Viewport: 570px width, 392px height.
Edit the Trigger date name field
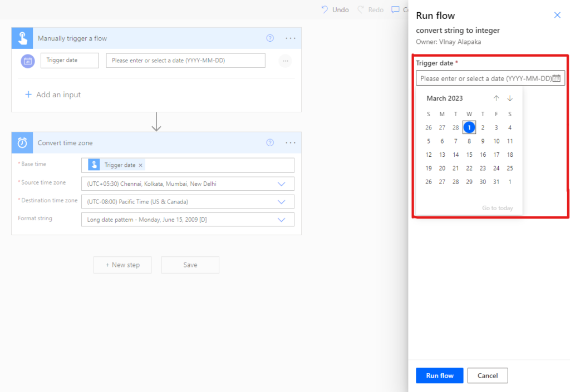70,60
